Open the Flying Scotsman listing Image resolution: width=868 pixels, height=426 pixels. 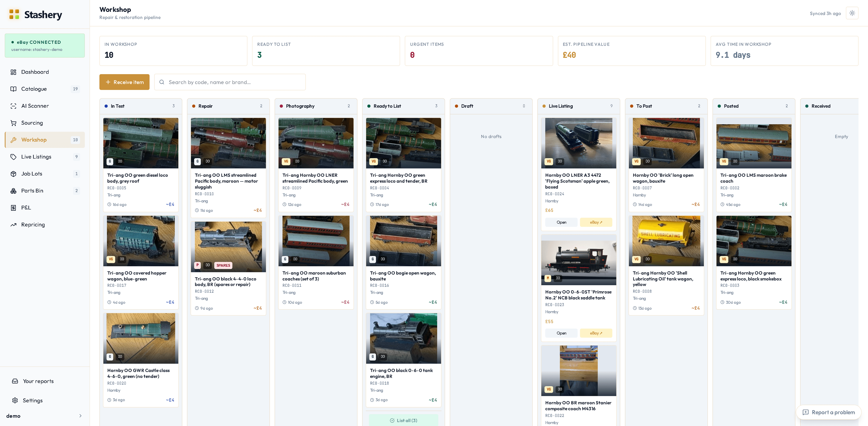(561, 222)
